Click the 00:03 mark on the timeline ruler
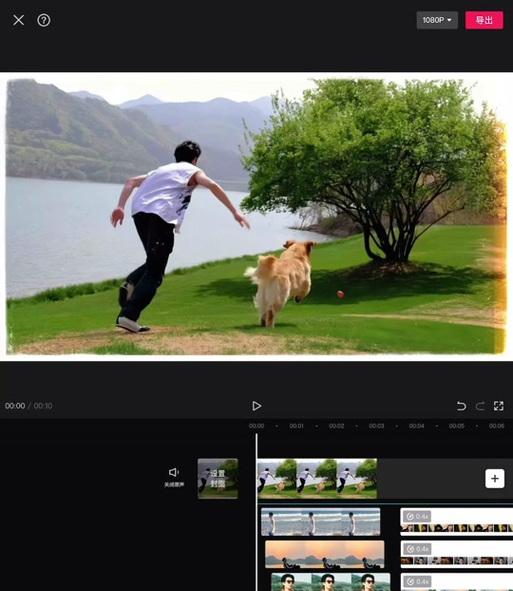Image resolution: width=513 pixels, height=591 pixels. (x=376, y=426)
